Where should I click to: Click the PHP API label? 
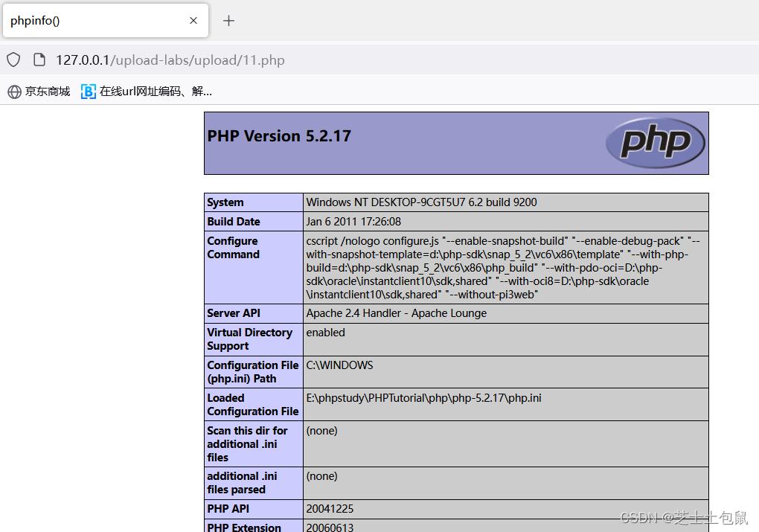[228, 509]
